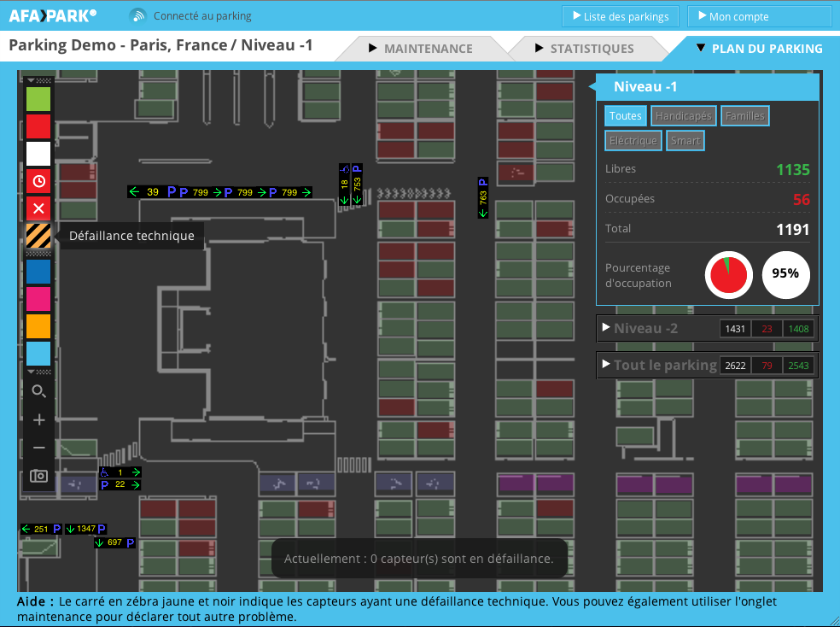The width and height of the screenshot is (840, 627).
Task: Toggle the Toutes filter
Action: click(x=626, y=116)
